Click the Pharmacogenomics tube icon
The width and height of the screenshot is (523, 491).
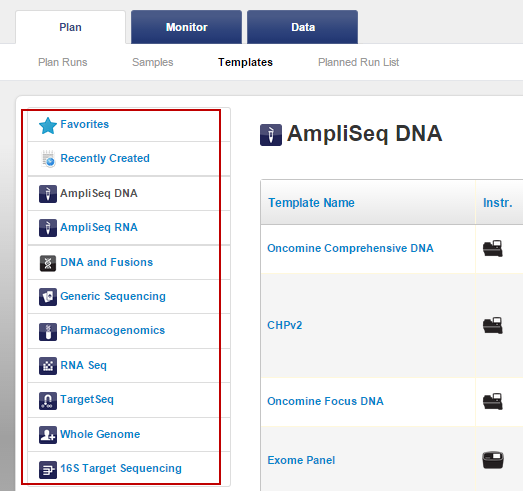click(48, 332)
